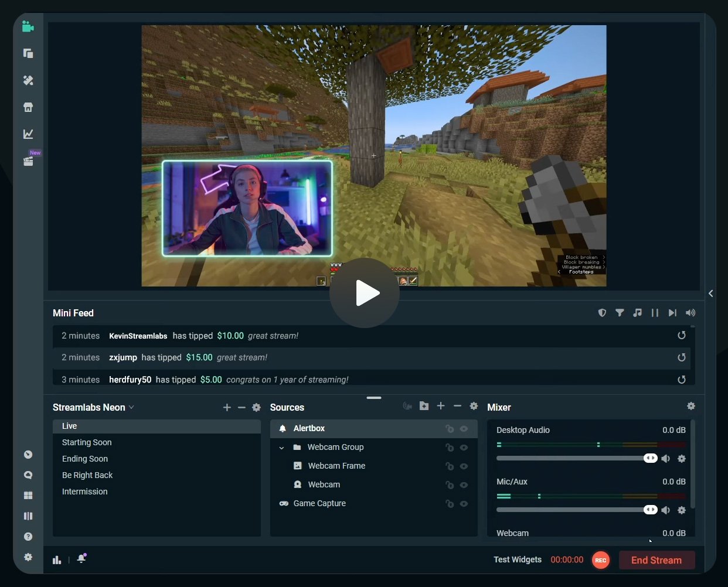The height and width of the screenshot is (587, 728).
Task: Open the Highlighter feature marked New
Action: point(28,161)
